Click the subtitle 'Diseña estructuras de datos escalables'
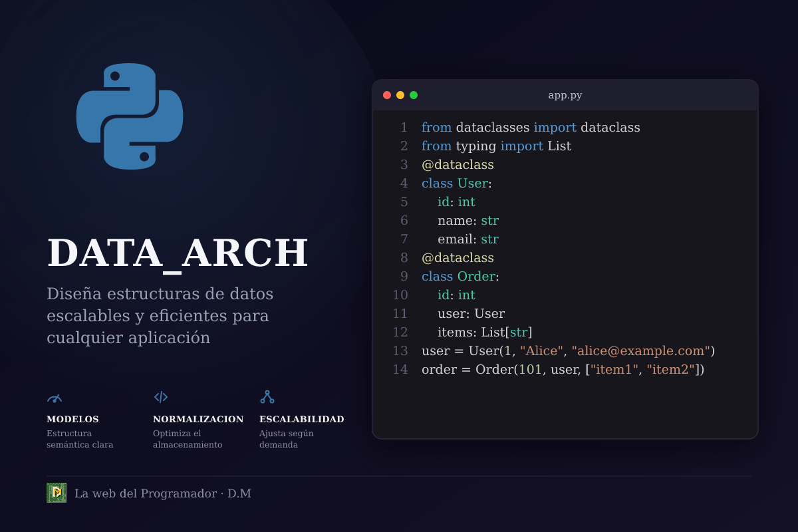 pos(160,316)
